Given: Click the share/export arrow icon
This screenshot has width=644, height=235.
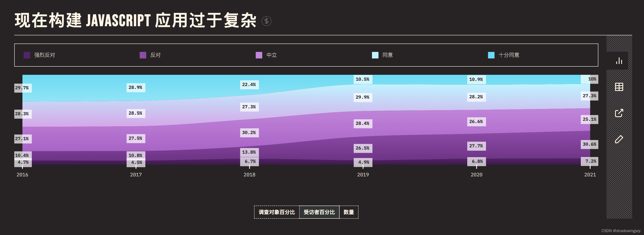Looking at the screenshot, I should (x=619, y=113).
